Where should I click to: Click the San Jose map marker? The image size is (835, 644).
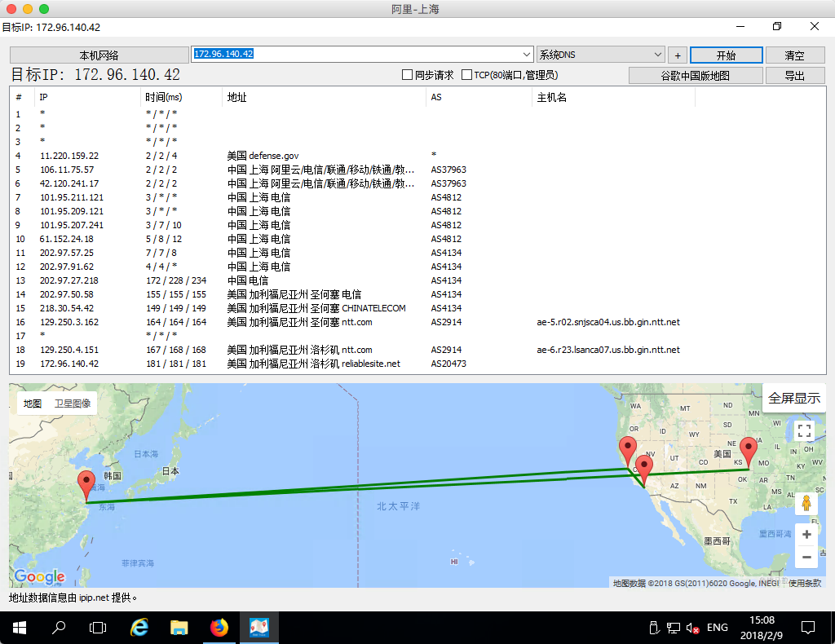tap(628, 450)
